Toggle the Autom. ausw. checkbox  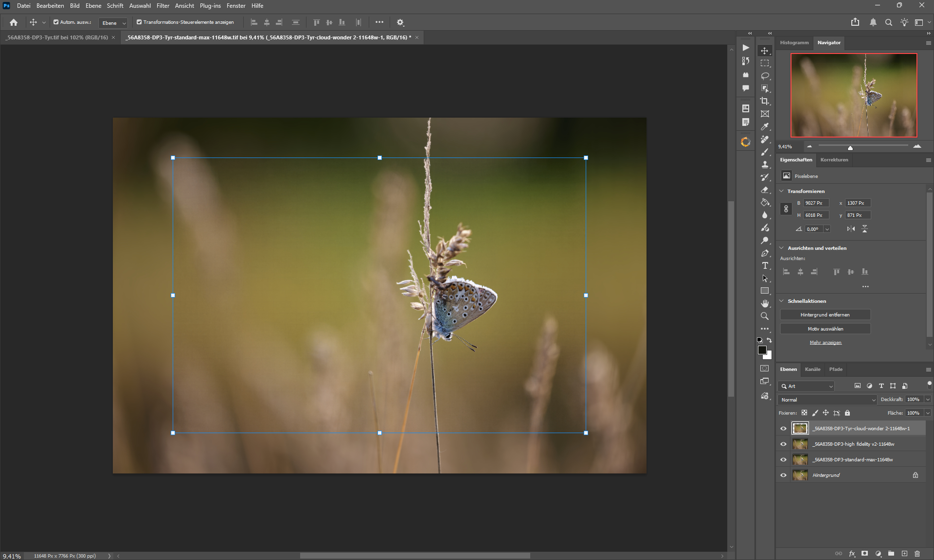pyautogui.click(x=56, y=22)
